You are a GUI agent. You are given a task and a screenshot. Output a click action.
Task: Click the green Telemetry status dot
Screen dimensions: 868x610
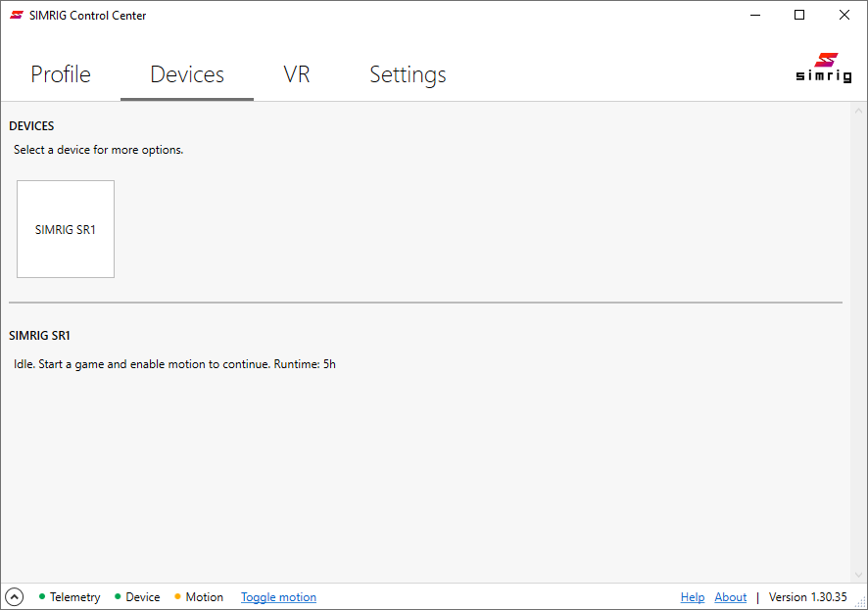pos(39,596)
